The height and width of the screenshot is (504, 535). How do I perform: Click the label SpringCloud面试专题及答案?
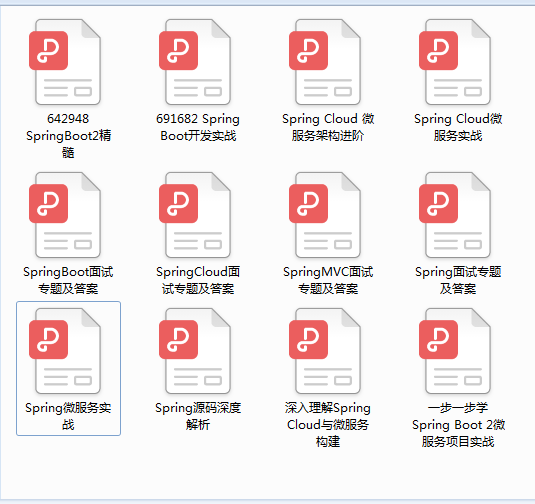tap(198, 280)
